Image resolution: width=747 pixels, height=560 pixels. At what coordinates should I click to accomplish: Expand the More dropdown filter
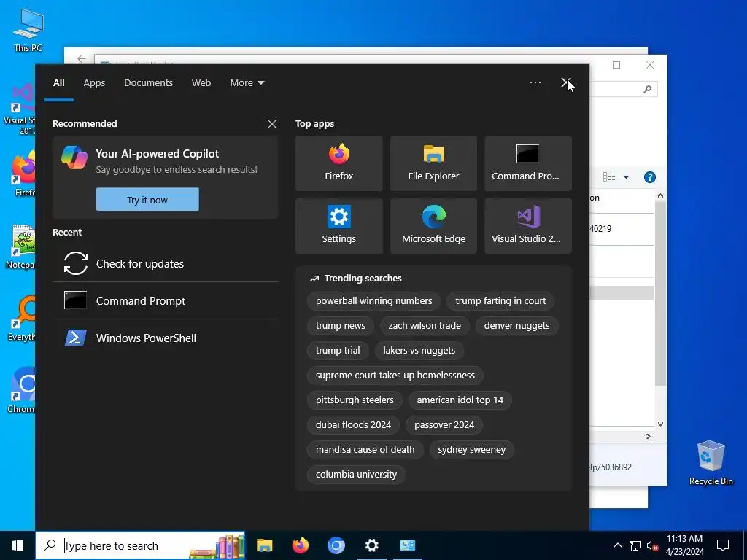(247, 83)
